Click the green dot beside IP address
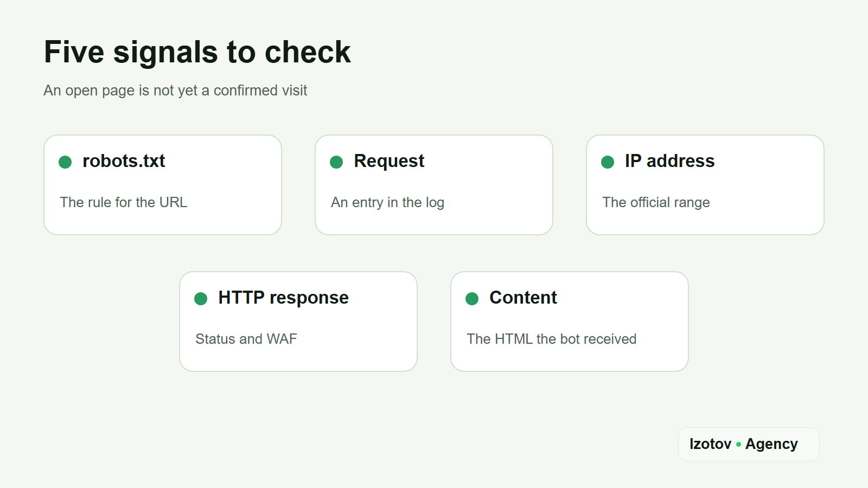The height and width of the screenshot is (488, 868). coord(608,162)
